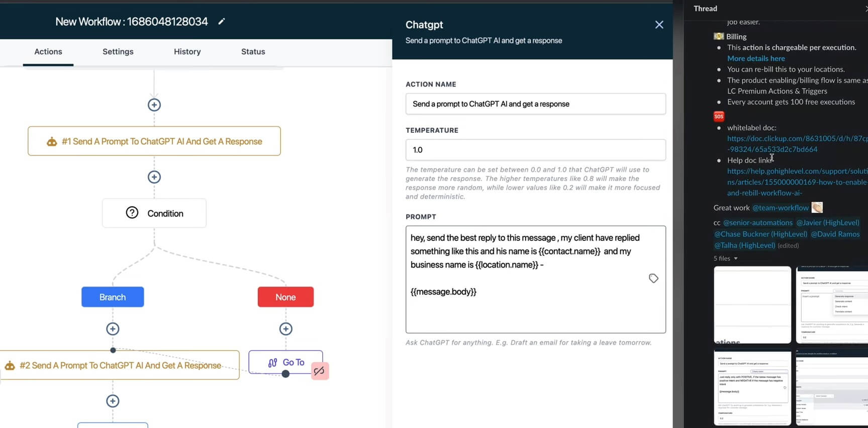868x428 pixels.
Task: Select the blue Branch button
Action: (x=113, y=297)
